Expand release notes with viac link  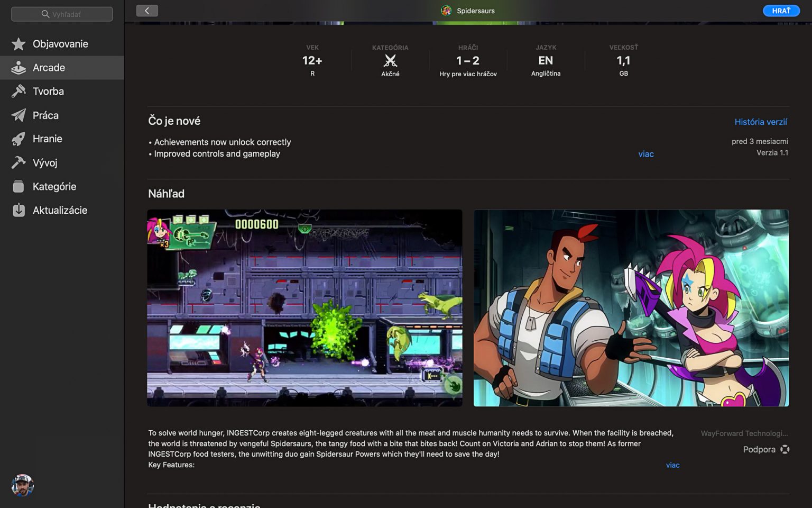[x=646, y=154]
